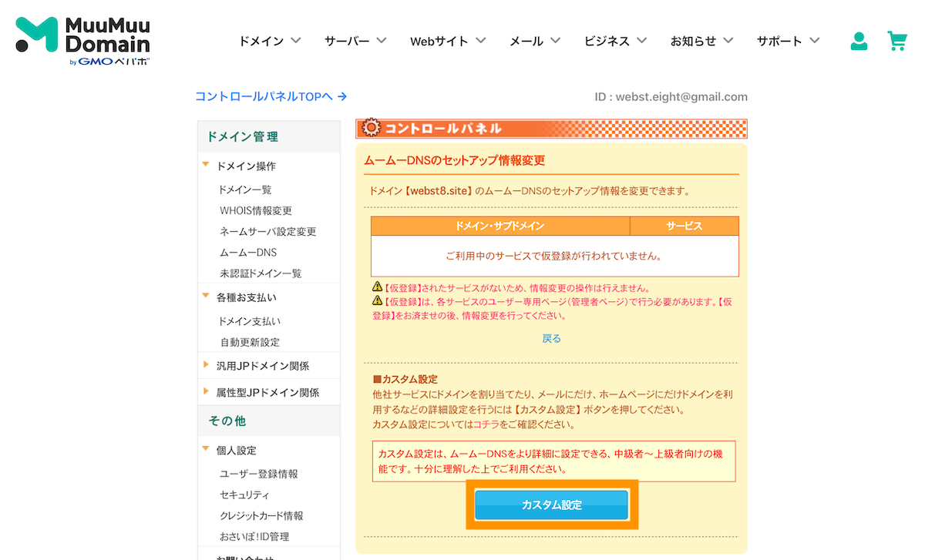925x560 pixels.
Task: Open クレジットカード情報 in sidebar
Action: point(261,515)
